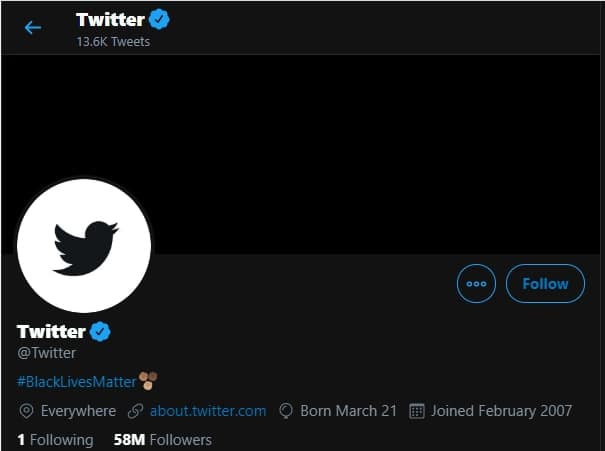Viewport: 605px width, 451px height.
Task: Click the fists emoji after hashtag
Action: click(148, 381)
